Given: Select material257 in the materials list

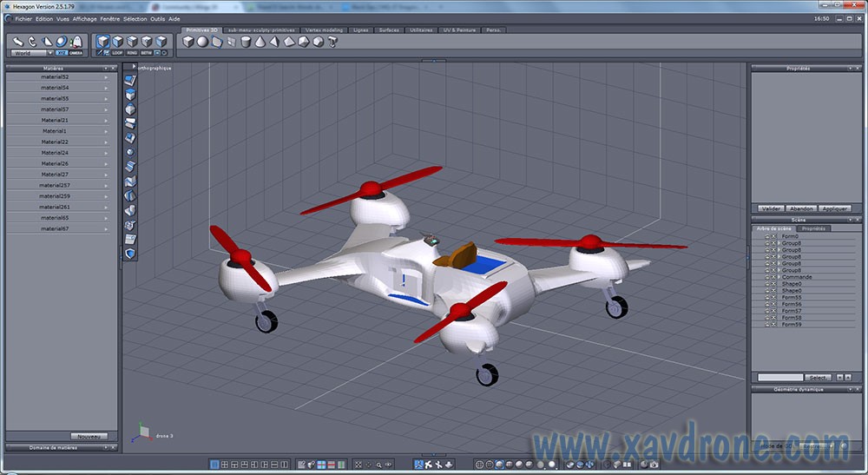Looking at the screenshot, I should [55, 185].
